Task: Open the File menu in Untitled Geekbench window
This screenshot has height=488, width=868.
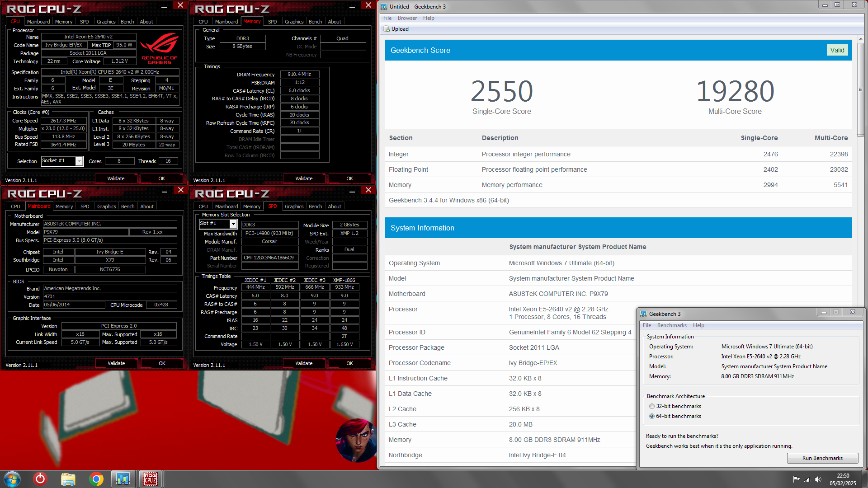Action: pyautogui.click(x=387, y=18)
